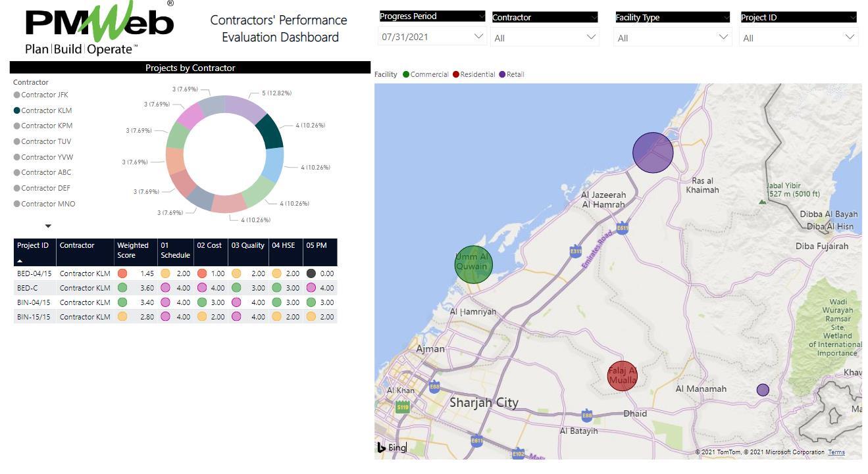Click the Projects by Contractor title bar

pos(190,68)
